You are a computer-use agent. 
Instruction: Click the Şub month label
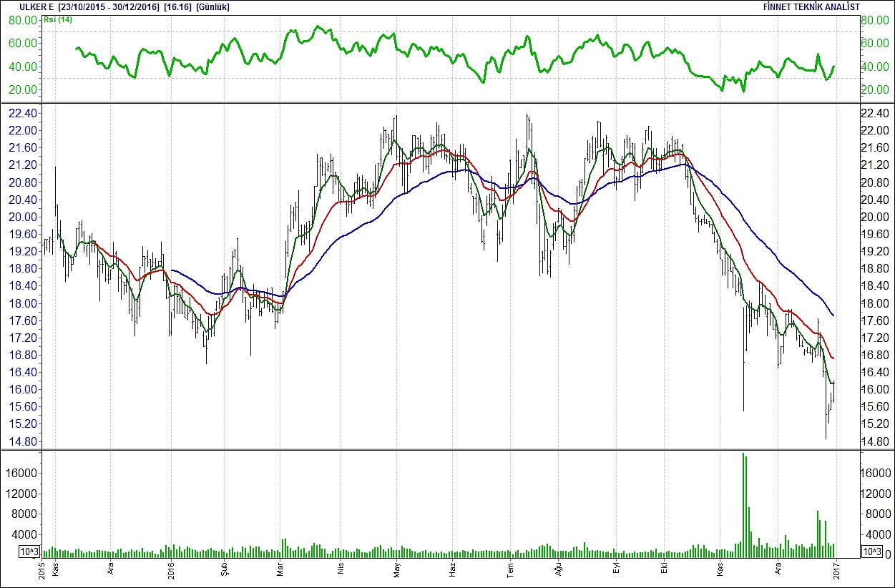tap(225, 570)
